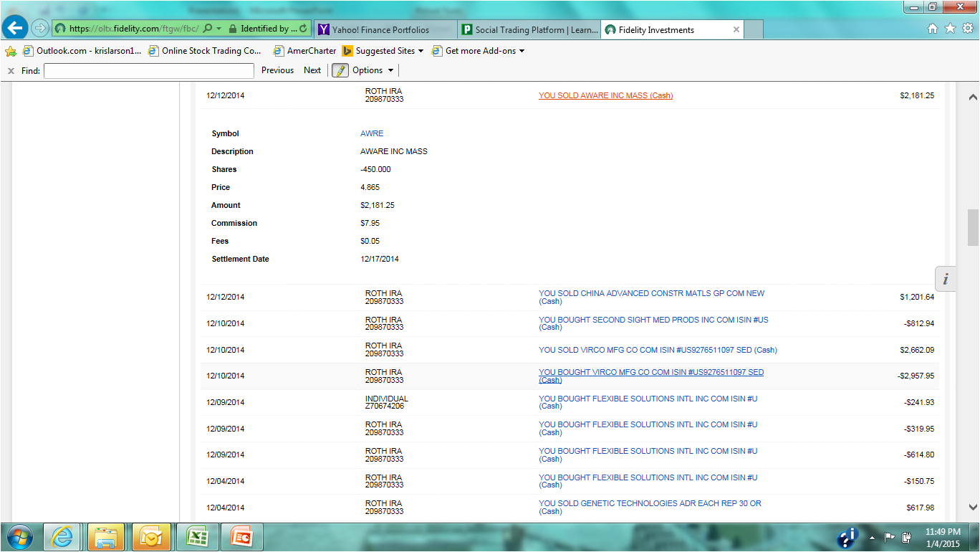Click the Next button in Find bar

312,70
